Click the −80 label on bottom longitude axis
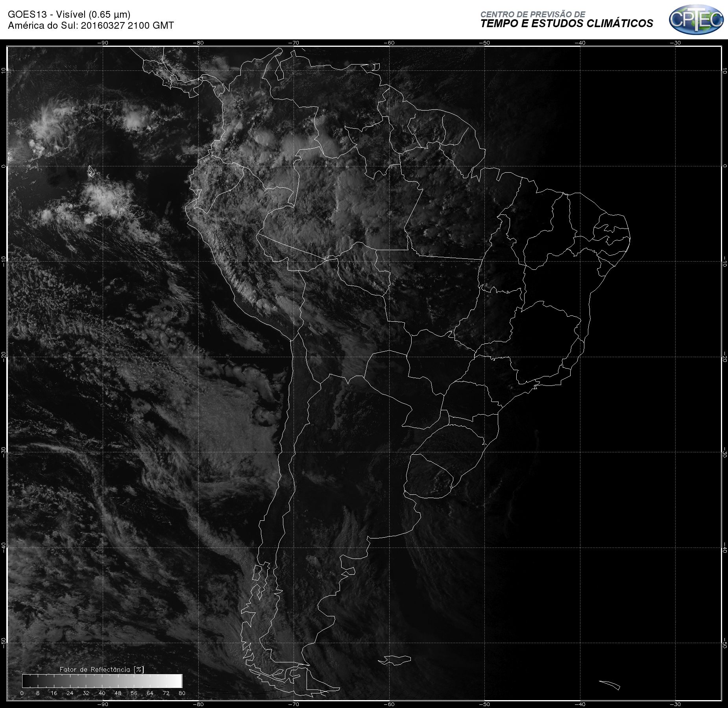728x708 pixels. pyautogui.click(x=198, y=704)
